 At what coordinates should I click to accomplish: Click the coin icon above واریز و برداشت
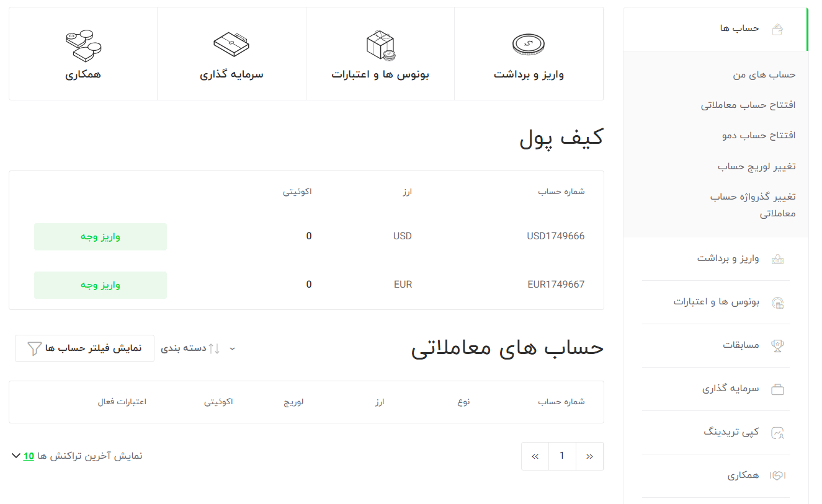tap(529, 45)
